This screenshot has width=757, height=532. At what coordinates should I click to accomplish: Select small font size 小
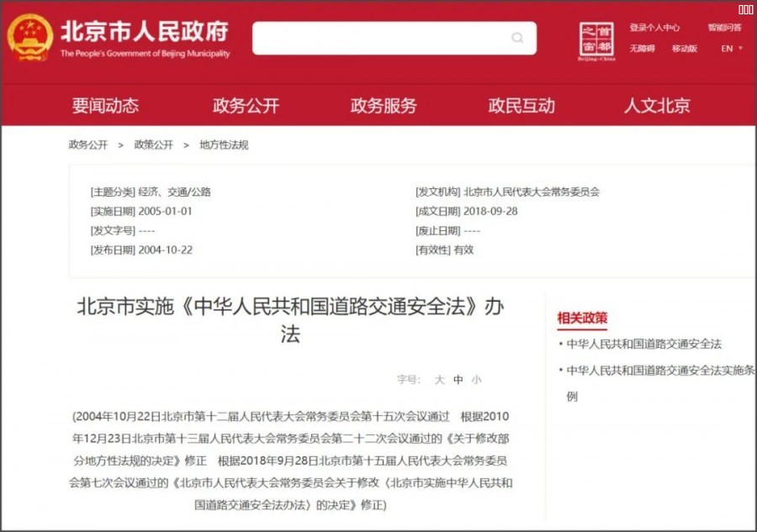pyautogui.click(x=477, y=380)
